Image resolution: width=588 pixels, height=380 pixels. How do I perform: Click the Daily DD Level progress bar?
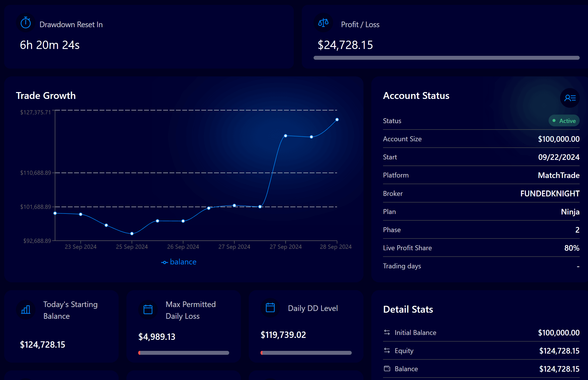pos(306,353)
